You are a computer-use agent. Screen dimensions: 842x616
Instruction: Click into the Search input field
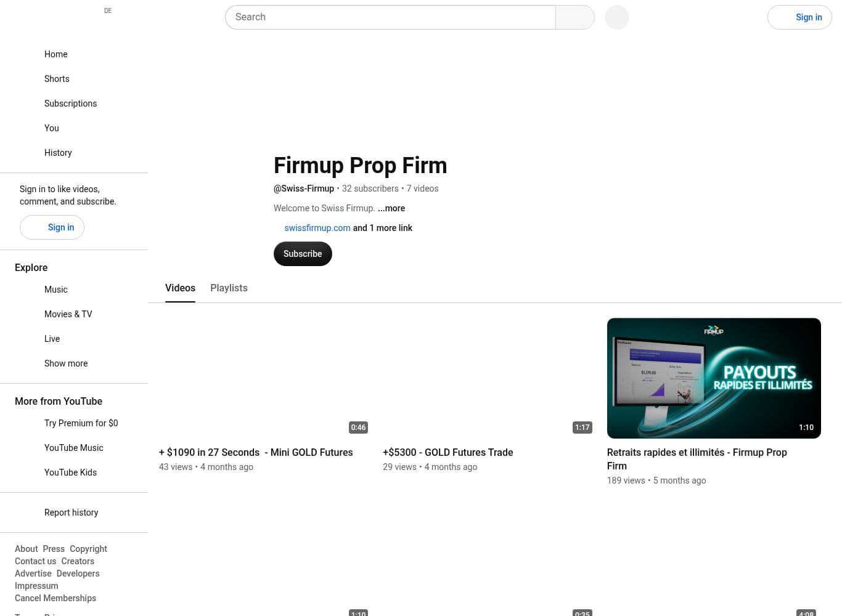pyautogui.click(x=390, y=17)
